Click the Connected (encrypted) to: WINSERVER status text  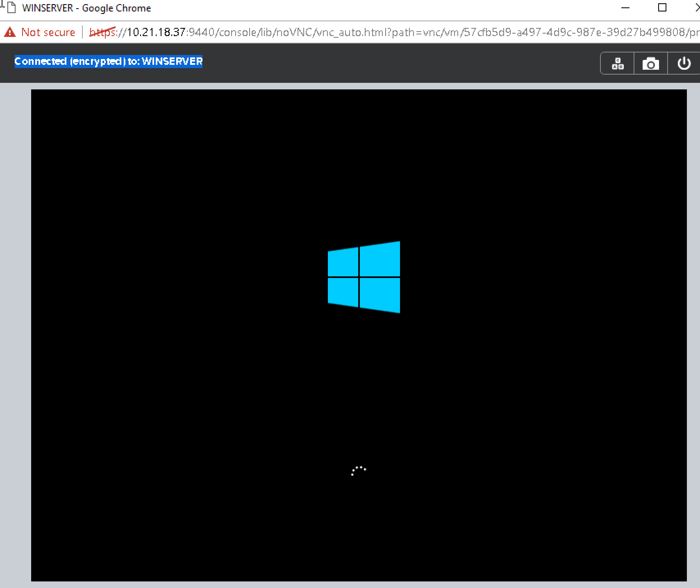[109, 62]
